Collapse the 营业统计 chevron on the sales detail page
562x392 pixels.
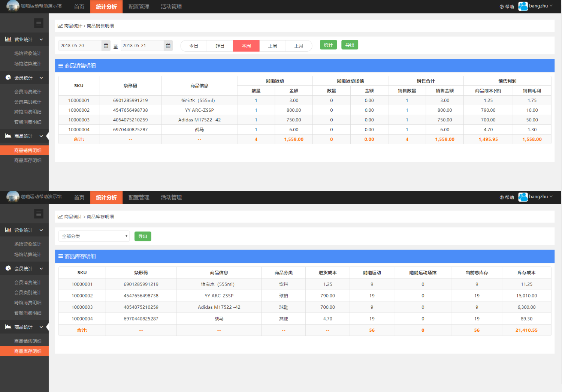click(41, 39)
